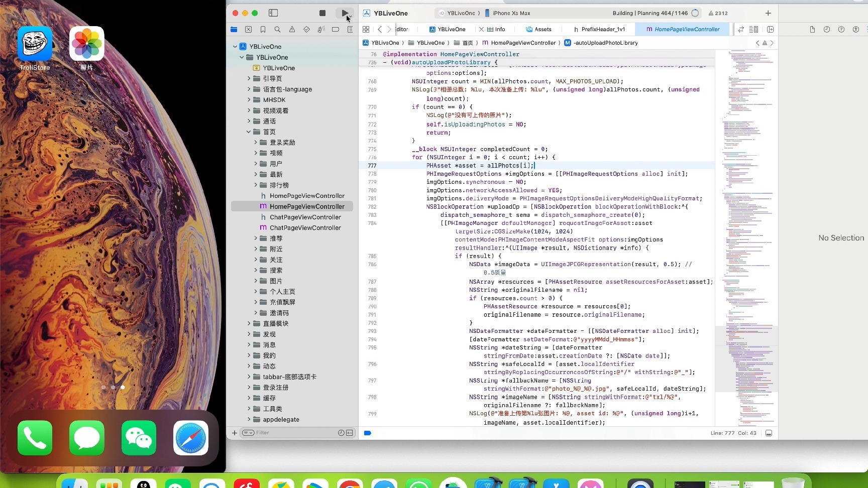Switch to the PrefixHeader_1v1 tab
The image size is (868, 488).
(x=599, y=30)
